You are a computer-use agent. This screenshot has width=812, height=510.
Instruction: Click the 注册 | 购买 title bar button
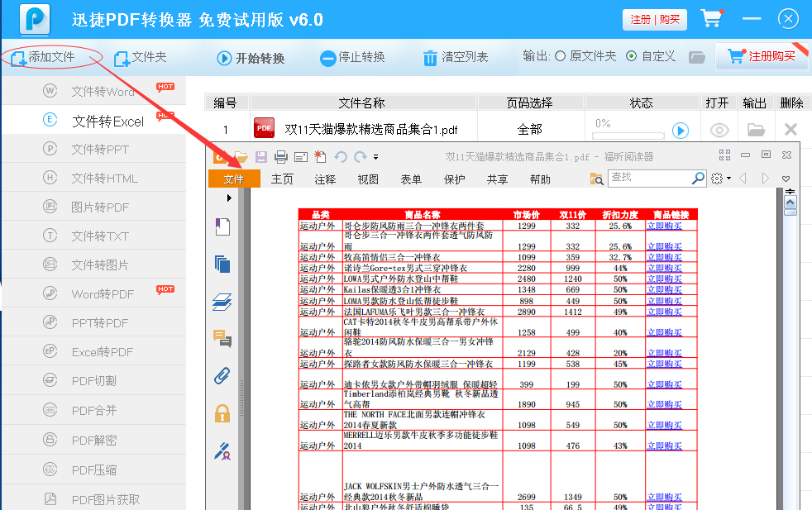point(655,20)
